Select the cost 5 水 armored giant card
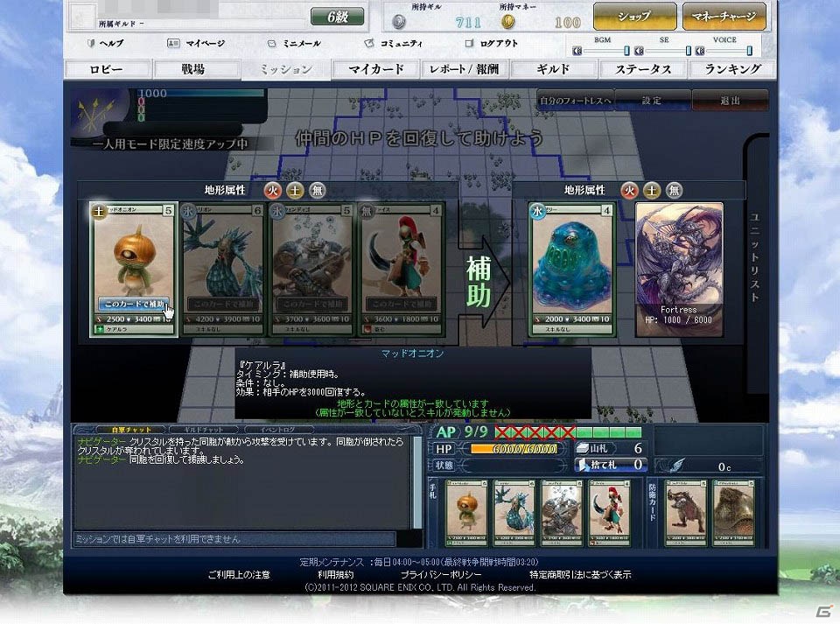The width and height of the screenshot is (840, 624). [312, 270]
